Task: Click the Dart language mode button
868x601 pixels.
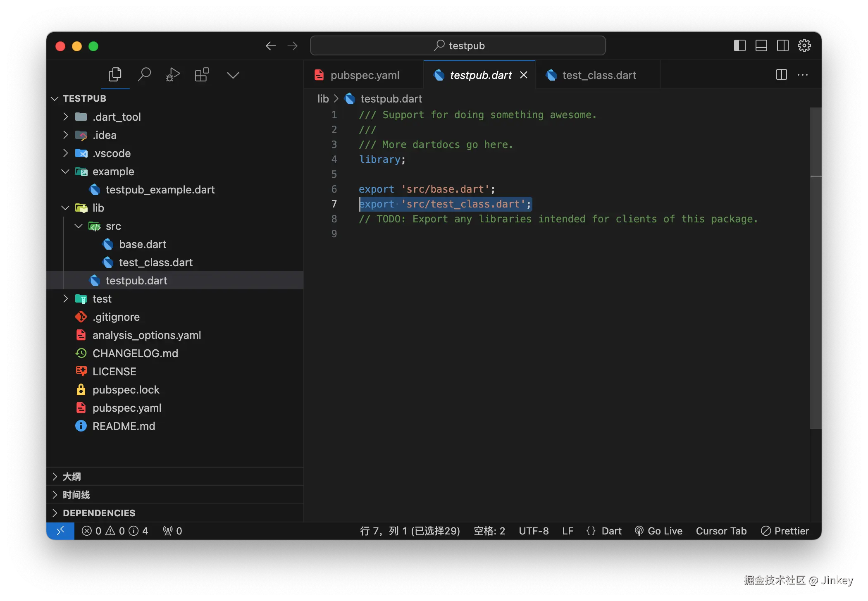Action: [x=611, y=531]
